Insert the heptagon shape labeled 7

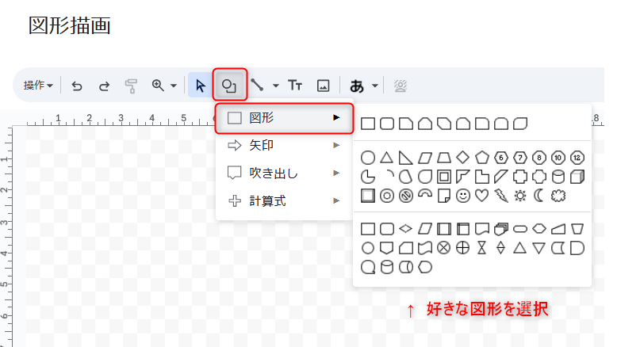coord(520,158)
